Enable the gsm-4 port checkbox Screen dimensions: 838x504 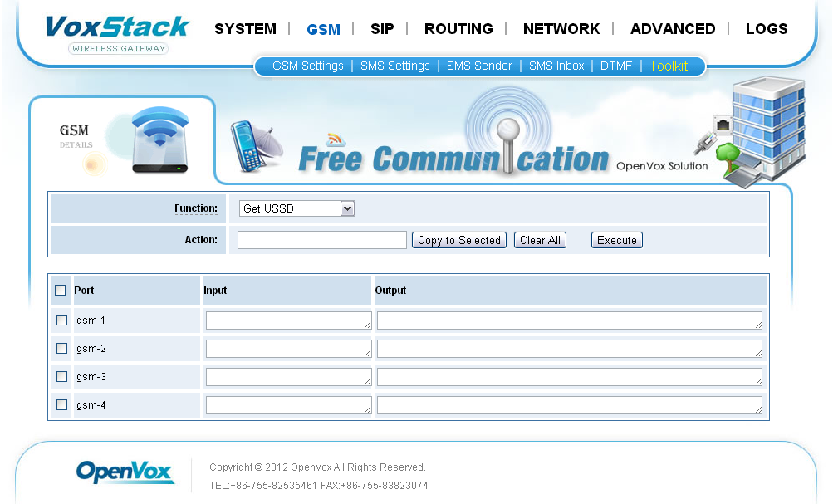(x=61, y=405)
